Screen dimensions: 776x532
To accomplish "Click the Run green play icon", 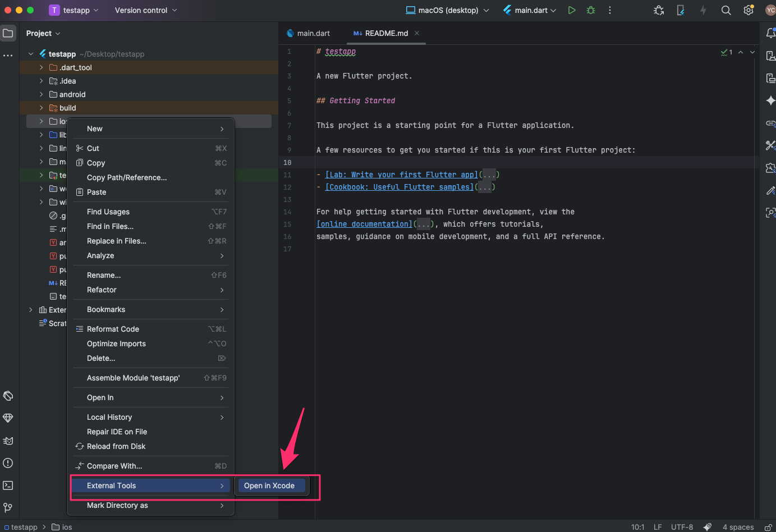I will point(571,10).
